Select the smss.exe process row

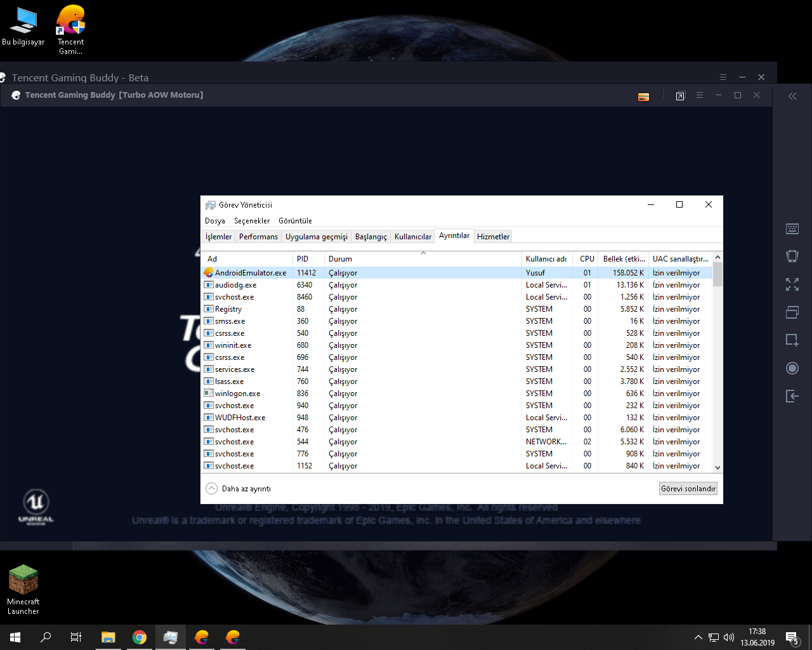tap(457, 321)
